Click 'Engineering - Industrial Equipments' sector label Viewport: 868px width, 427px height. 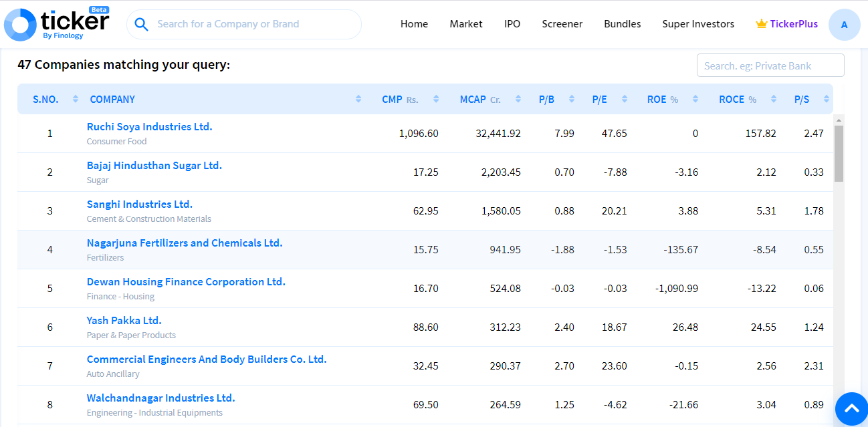click(x=154, y=412)
